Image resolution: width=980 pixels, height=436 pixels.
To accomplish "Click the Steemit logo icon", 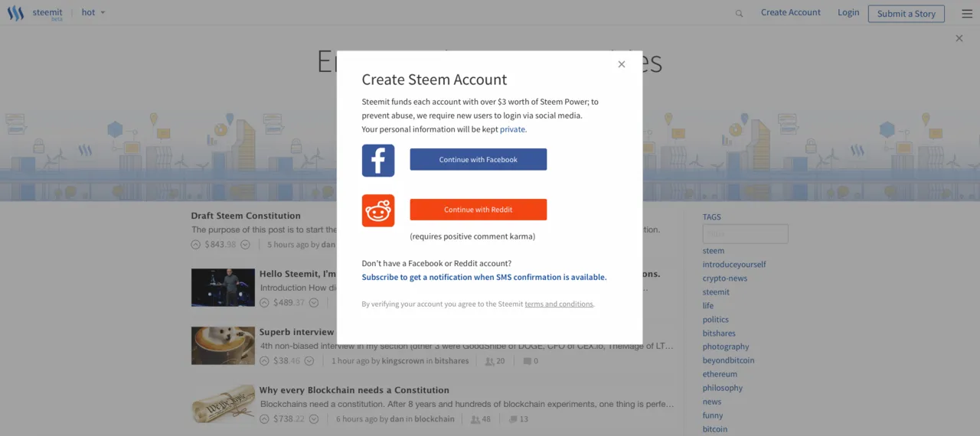I will [x=15, y=13].
